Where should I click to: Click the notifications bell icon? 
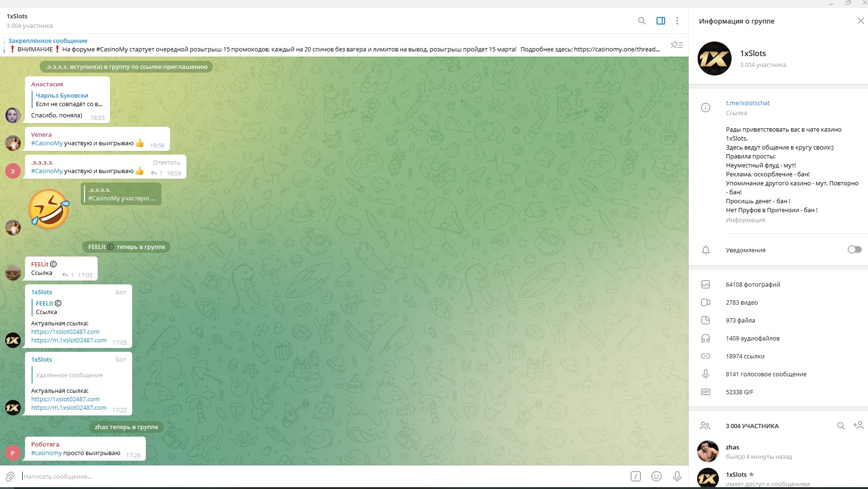click(x=706, y=250)
